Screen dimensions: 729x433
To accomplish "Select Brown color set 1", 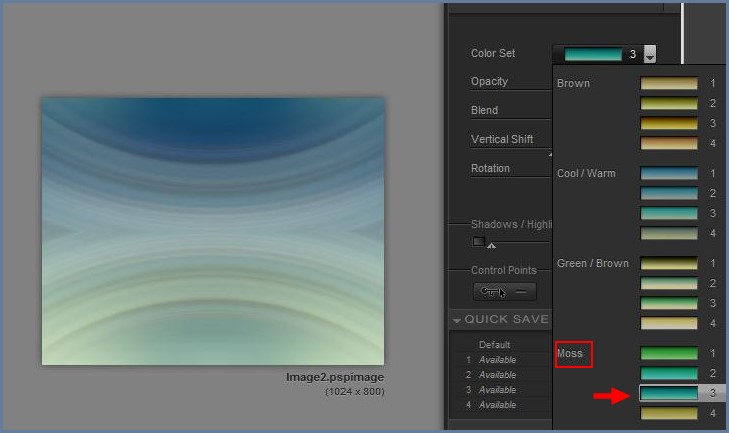I will (x=669, y=84).
